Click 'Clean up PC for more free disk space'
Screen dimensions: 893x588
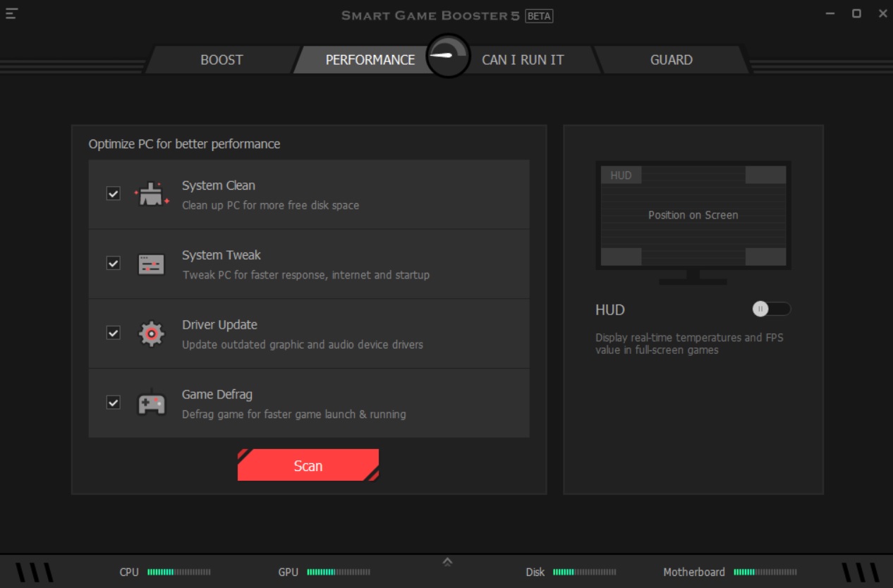tap(271, 205)
